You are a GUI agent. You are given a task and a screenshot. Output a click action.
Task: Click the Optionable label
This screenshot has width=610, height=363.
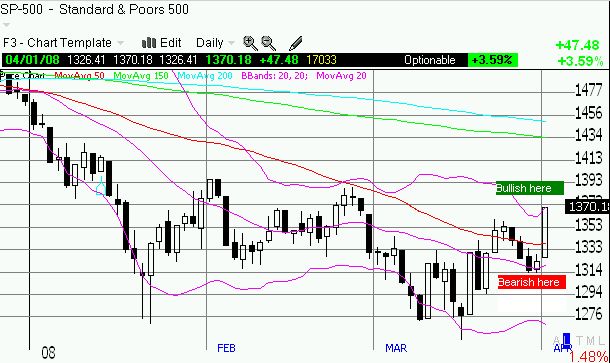[429, 60]
